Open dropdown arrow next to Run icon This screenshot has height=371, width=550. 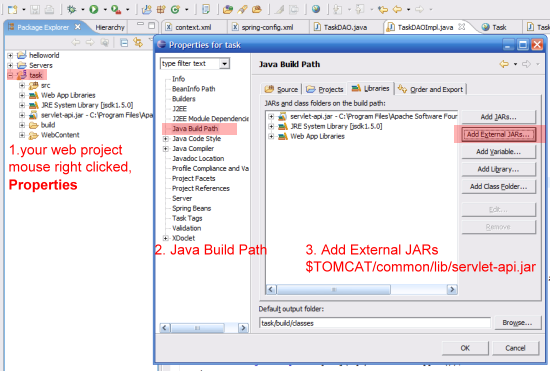click(105, 10)
